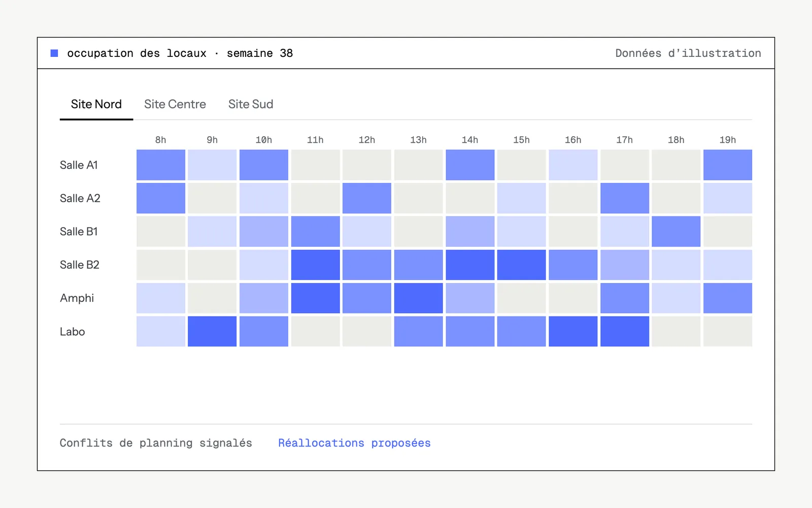This screenshot has width=812, height=508.
Task: Select the Salle B1 cell at 18h
Action: [x=676, y=231]
